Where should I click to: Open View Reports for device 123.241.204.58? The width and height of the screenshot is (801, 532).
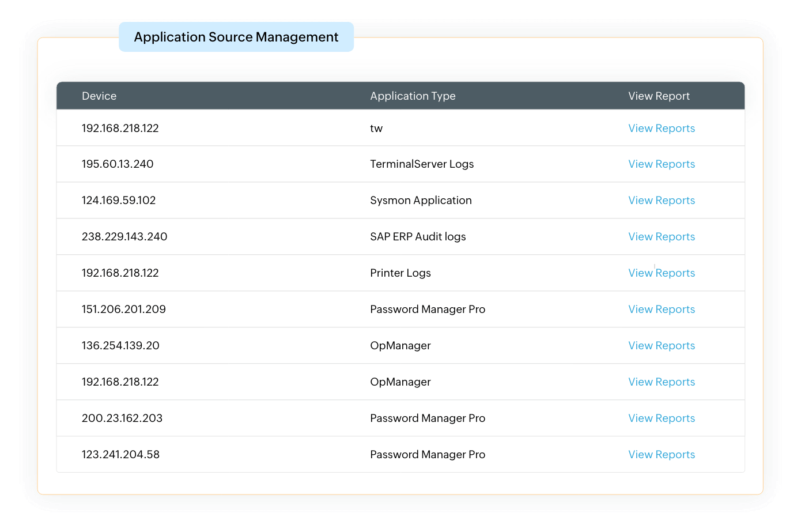(x=661, y=455)
